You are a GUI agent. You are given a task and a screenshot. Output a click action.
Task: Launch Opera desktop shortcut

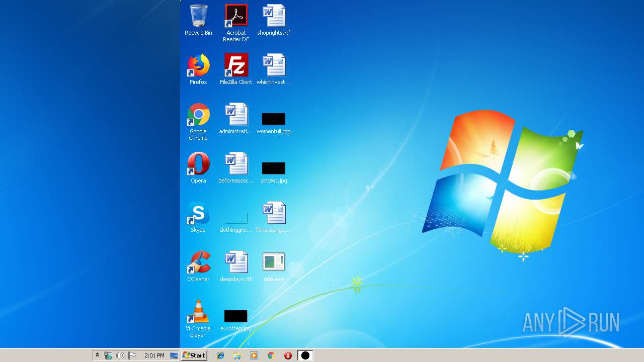click(x=198, y=168)
